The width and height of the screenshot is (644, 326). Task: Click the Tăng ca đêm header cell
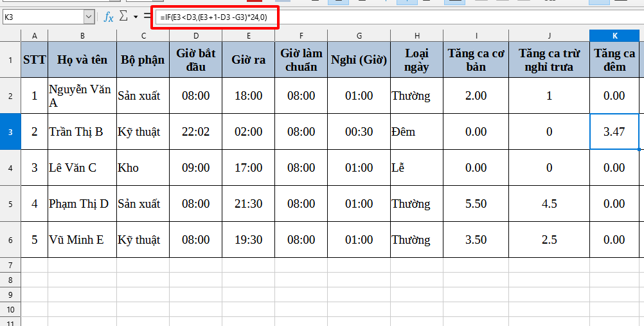[x=614, y=60]
